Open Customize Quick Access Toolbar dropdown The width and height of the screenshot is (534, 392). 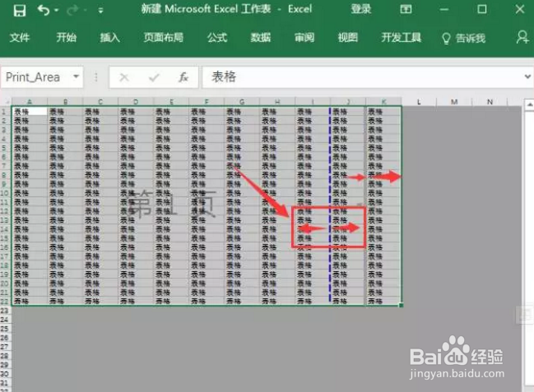click(x=100, y=11)
